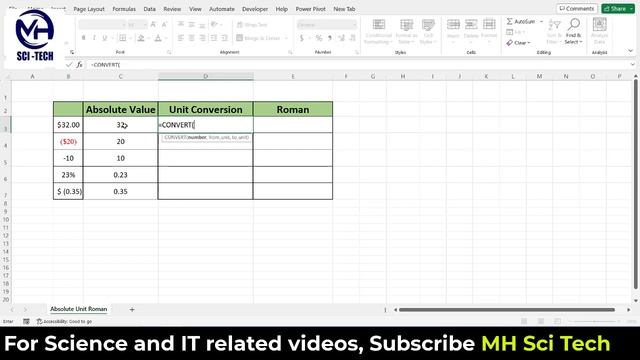Click Middle Align icon
This screenshot has height=360, width=640.
(x=191, y=24)
